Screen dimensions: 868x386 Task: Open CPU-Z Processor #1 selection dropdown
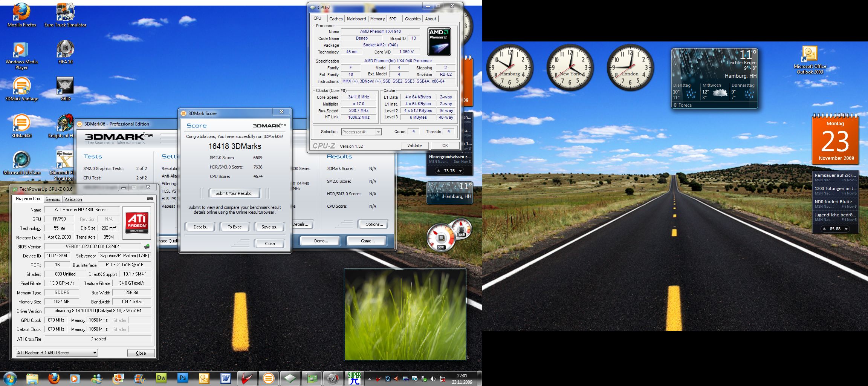361,132
